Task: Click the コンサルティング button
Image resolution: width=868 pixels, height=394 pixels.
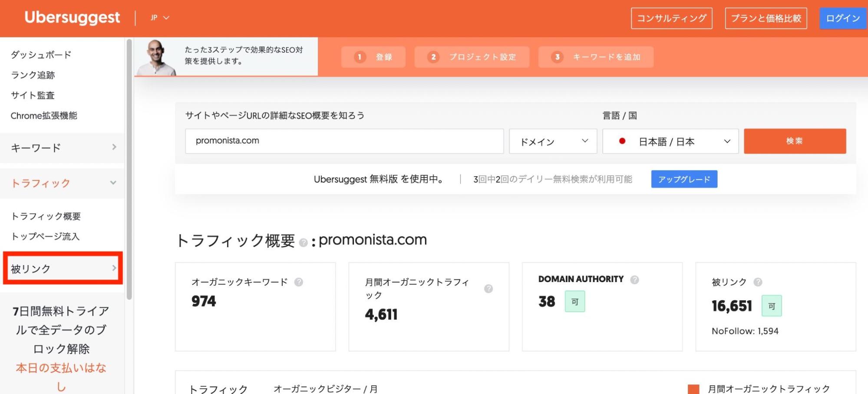Action: 672,18
